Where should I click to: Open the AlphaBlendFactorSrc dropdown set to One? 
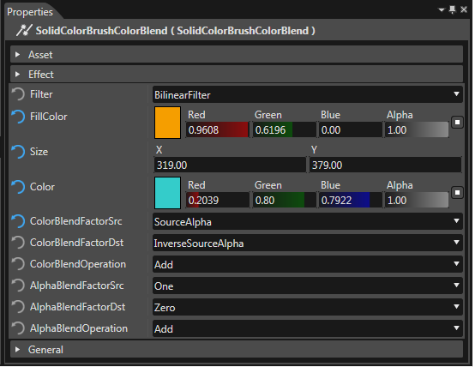point(307,286)
